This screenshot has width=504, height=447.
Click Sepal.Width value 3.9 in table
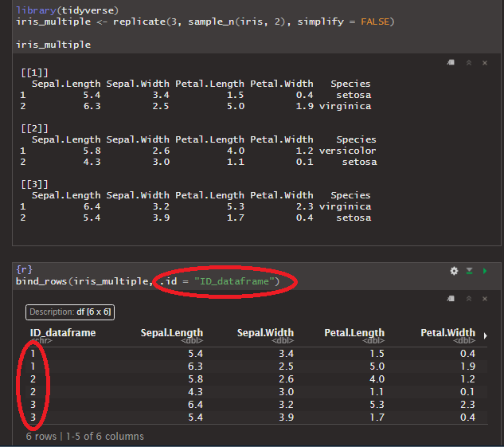point(286,417)
